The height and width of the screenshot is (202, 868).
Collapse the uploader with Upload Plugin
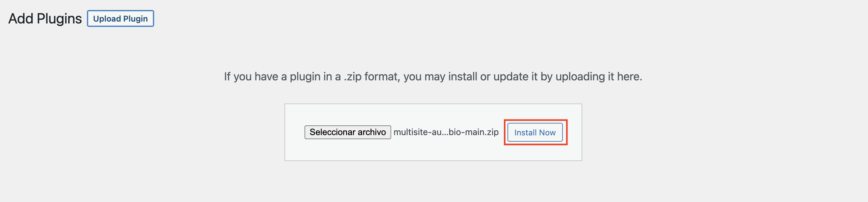(120, 18)
